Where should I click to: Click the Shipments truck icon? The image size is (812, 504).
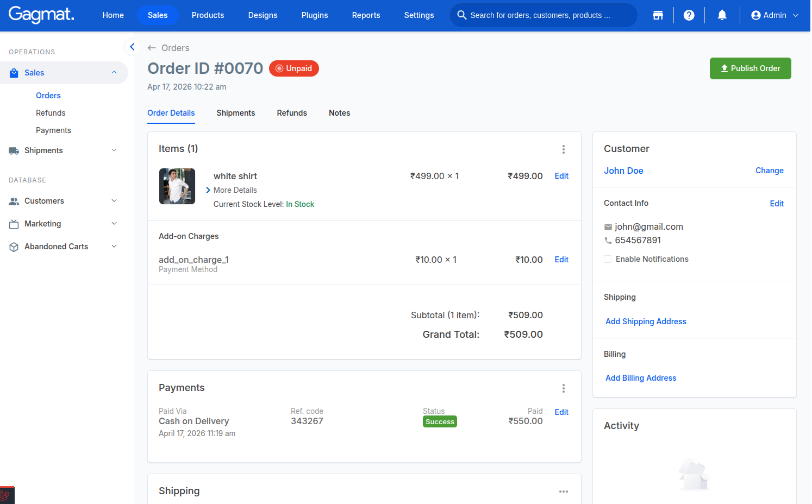point(14,150)
